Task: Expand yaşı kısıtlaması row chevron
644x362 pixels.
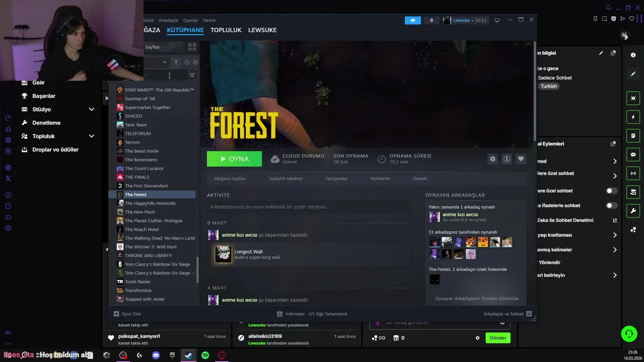Action: pyautogui.click(x=615, y=235)
